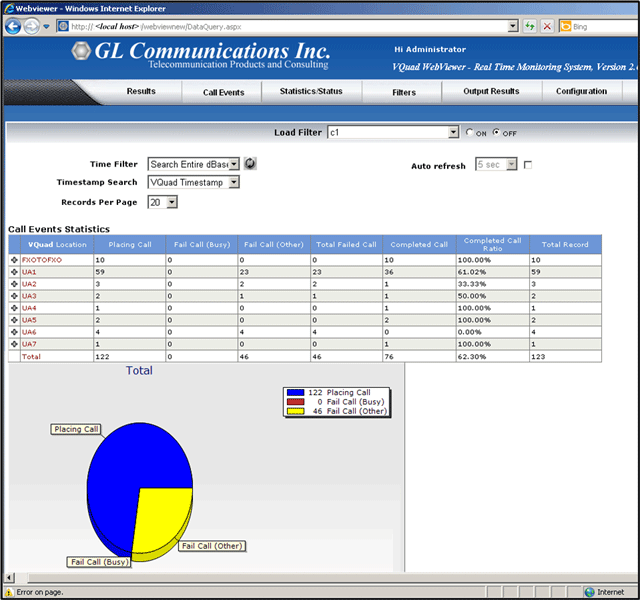Open the Records Per Page dropdown
Viewport: 640px width, 600px height.
coord(172,202)
